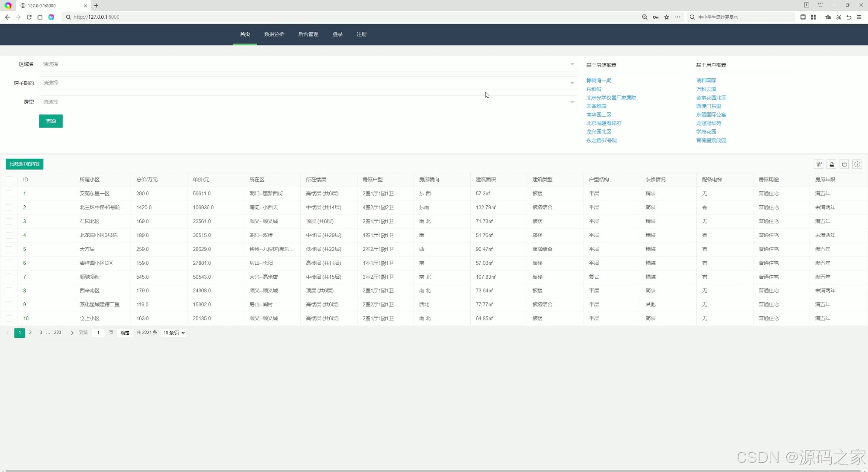
Task: Open the table column filter icon
Action: (x=819, y=164)
